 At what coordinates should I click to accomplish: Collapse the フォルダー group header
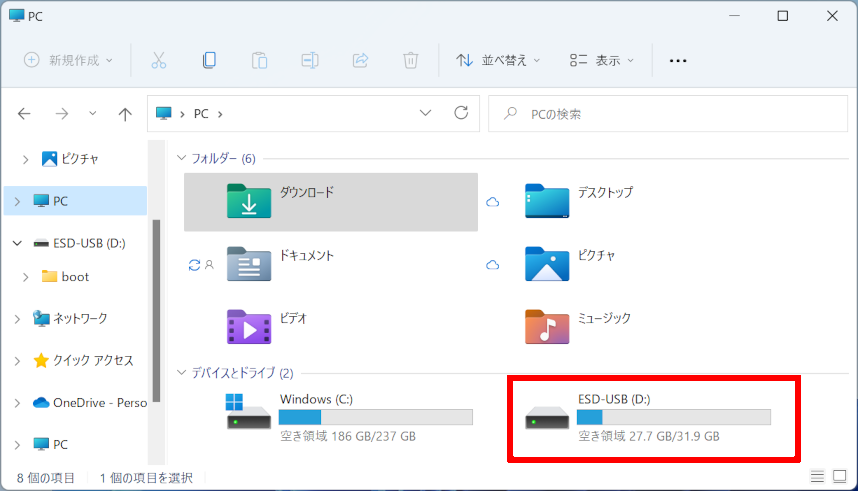tap(182, 158)
